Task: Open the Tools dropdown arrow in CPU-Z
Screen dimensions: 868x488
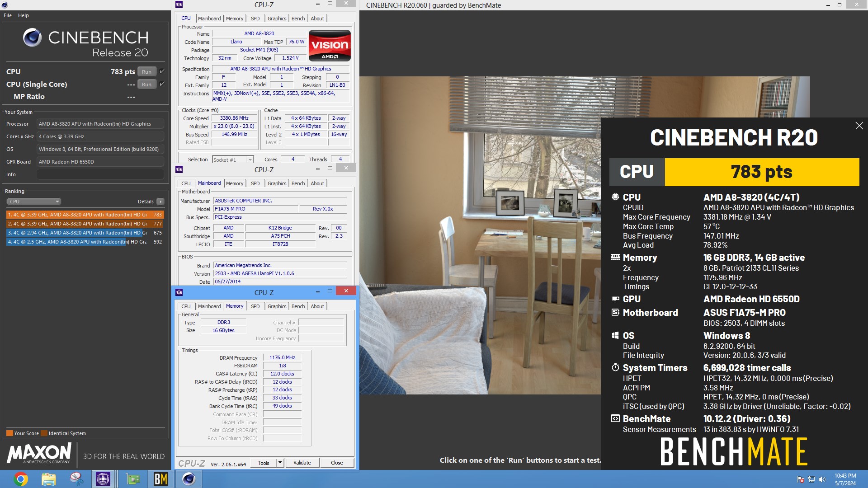Action: [280, 463]
